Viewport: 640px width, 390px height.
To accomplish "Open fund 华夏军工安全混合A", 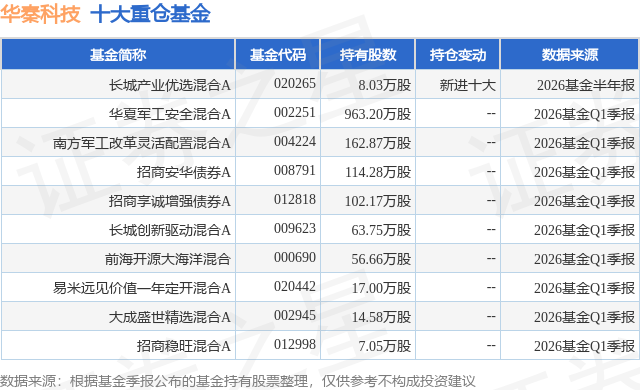I will coord(169,114).
